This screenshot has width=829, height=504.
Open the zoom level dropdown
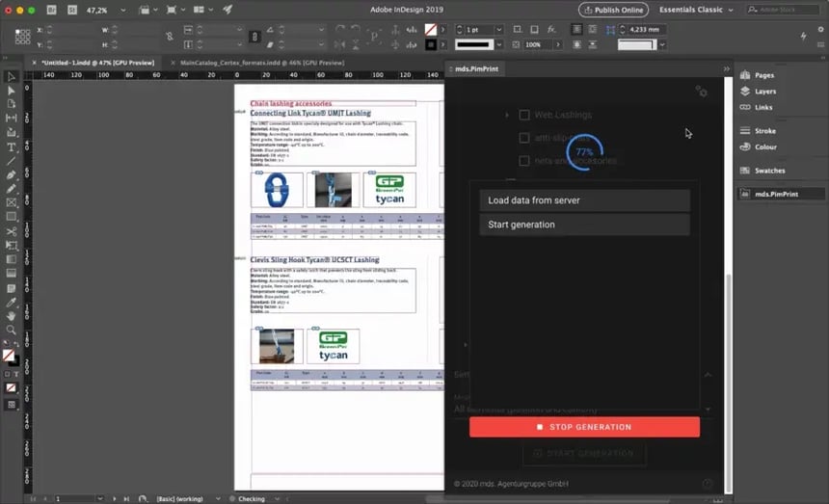pos(122,10)
